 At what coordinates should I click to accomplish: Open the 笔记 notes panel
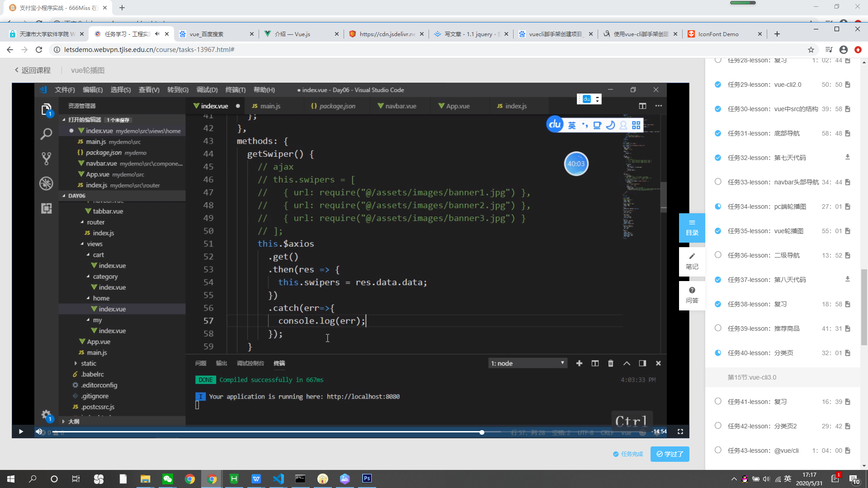(x=692, y=262)
